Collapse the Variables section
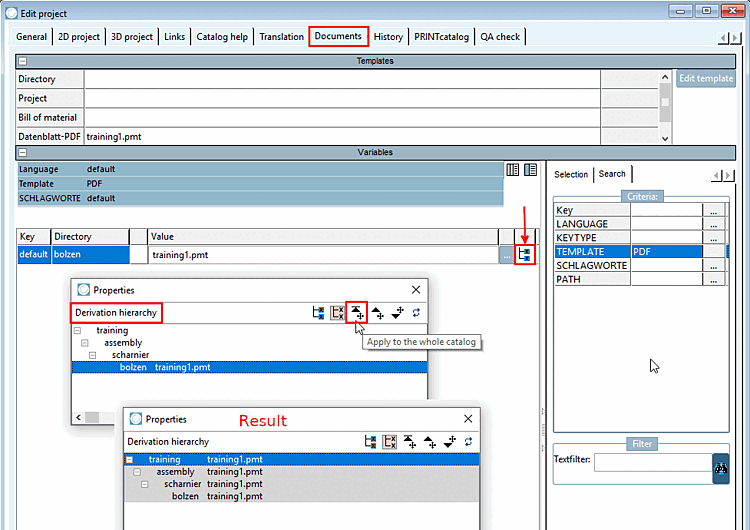750x530 pixels. pos(22,153)
